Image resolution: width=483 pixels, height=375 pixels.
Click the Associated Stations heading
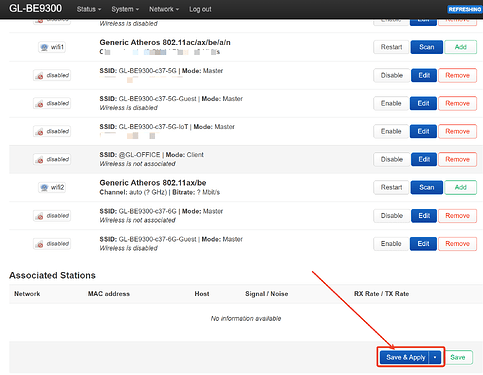[x=52, y=275]
